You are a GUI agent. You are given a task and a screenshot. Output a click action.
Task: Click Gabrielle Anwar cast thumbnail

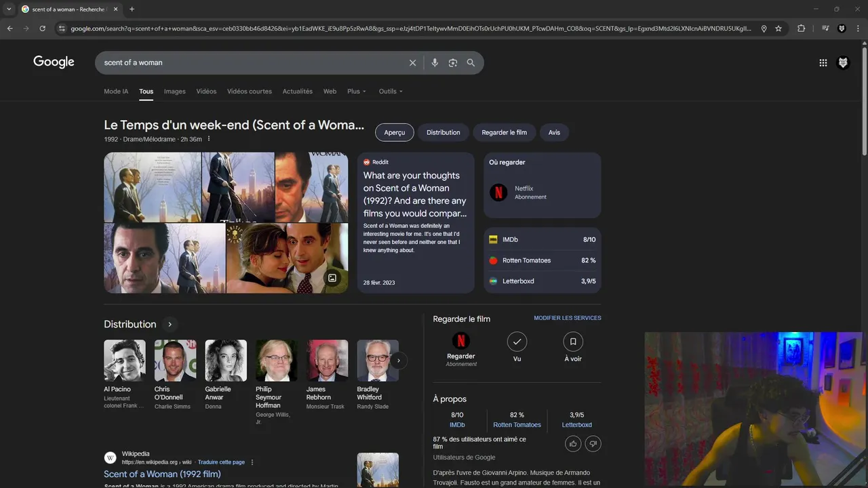coord(226,361)
